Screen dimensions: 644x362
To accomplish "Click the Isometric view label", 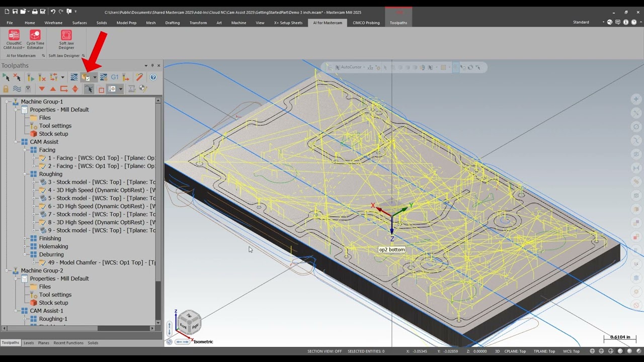I will [x=203, y=342].
